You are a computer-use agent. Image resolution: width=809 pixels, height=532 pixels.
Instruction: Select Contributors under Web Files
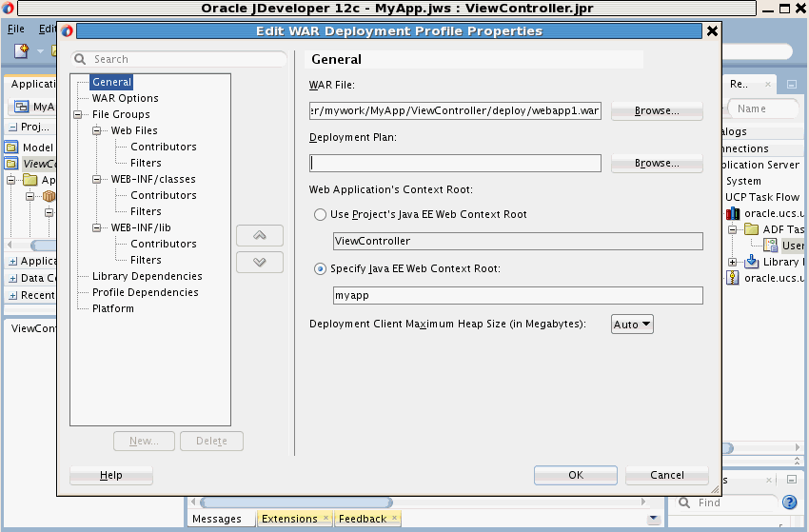point(164,148)
